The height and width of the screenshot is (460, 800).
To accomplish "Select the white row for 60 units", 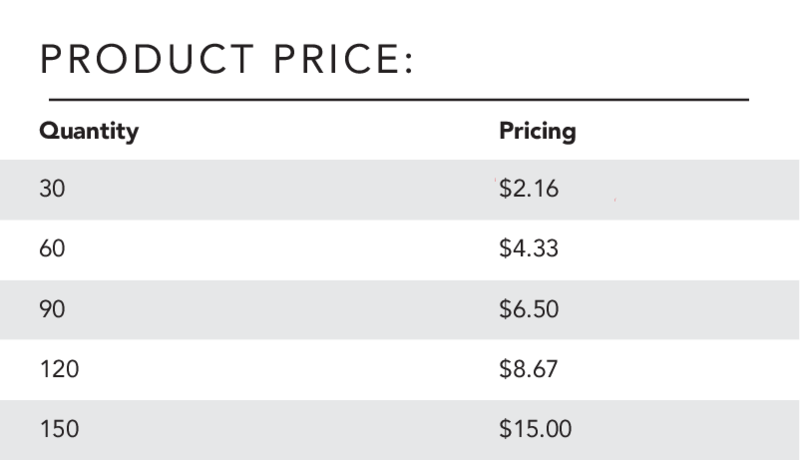I will tap(399, 250).
